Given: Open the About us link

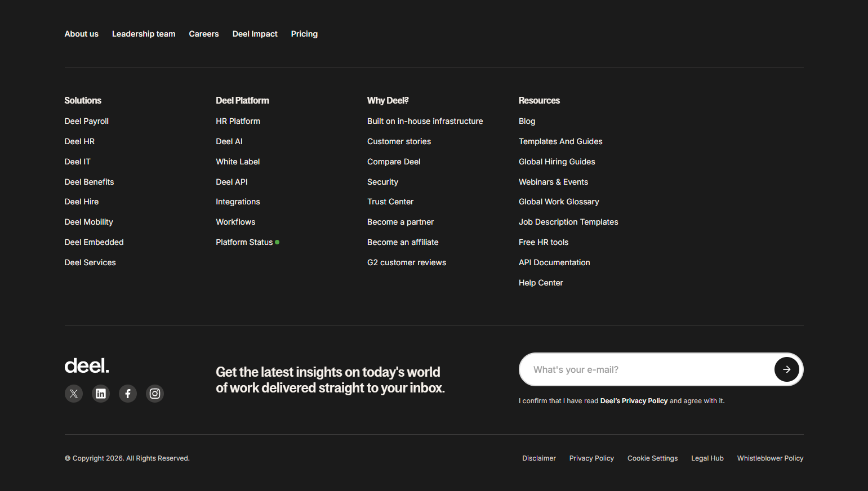Looking at the screenshot, I should pyautogui.click(x=82, y=34).
